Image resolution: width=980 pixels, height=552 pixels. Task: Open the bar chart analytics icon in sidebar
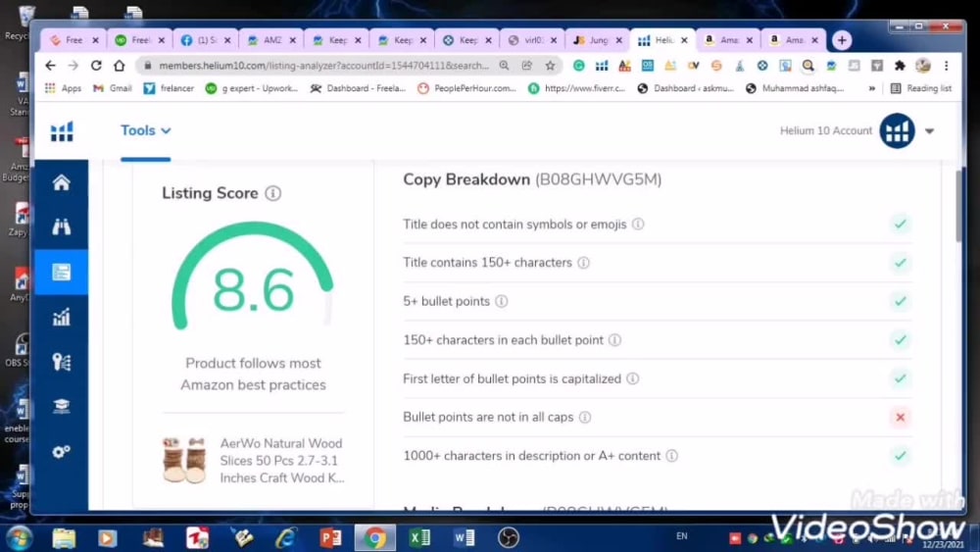pyautogui.click(x=61, y=317)
